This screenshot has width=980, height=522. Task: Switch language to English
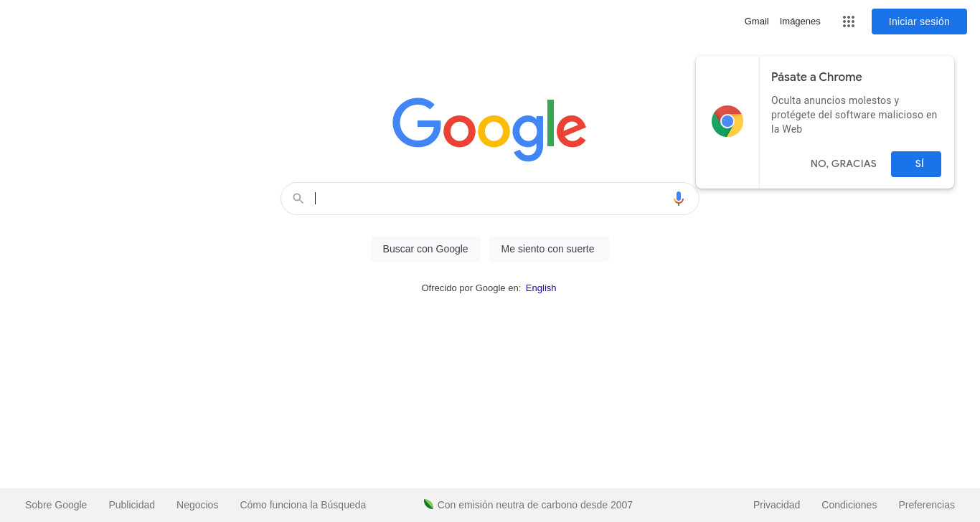[541, 288]
